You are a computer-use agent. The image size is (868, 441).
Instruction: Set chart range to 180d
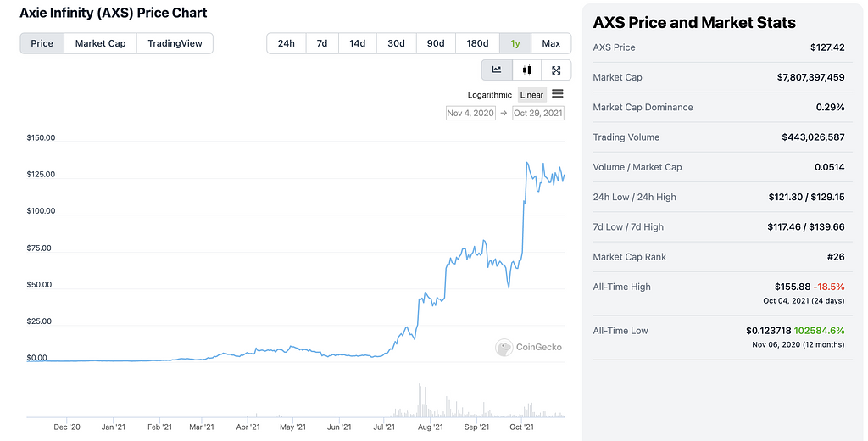(477, 43)
